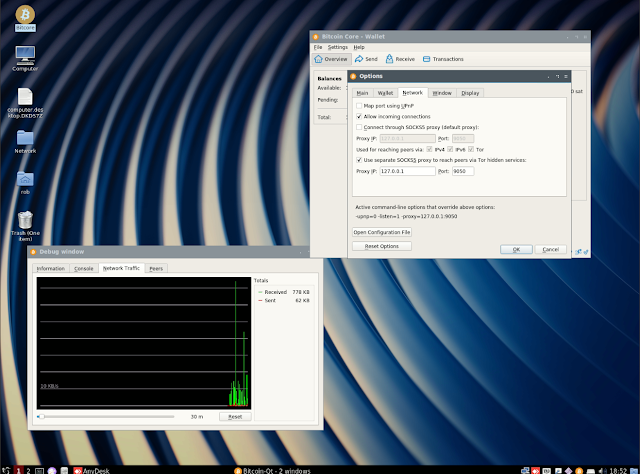Screen dimensions: 640x474
Task: Reset the network traffic graph
Action: tap(235, 417)
